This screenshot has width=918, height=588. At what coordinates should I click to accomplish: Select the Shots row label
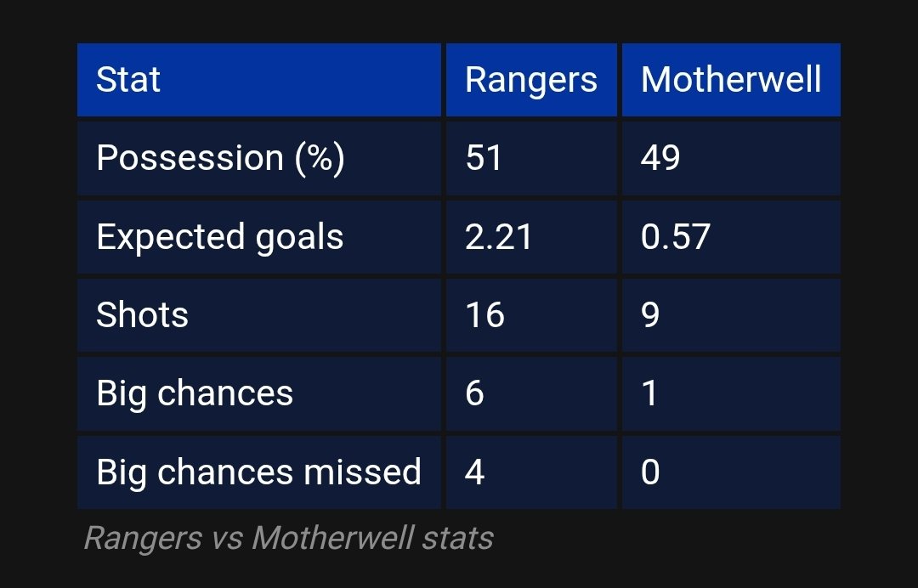click(143, 315)
